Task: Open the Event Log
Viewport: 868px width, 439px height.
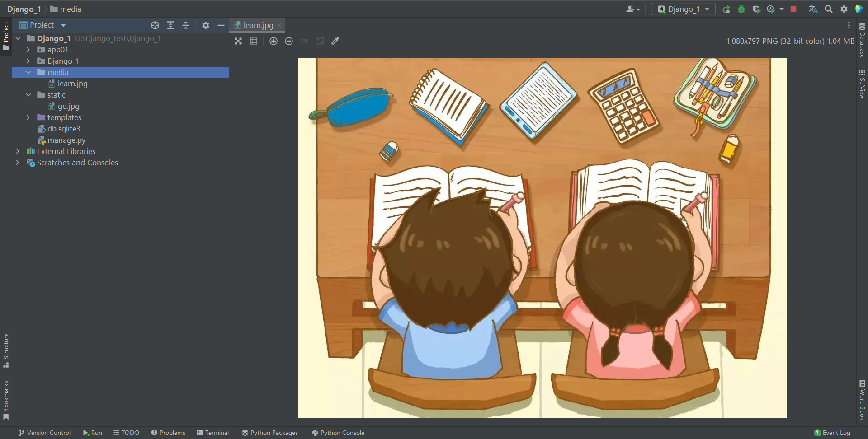Action: click(832, 433)
